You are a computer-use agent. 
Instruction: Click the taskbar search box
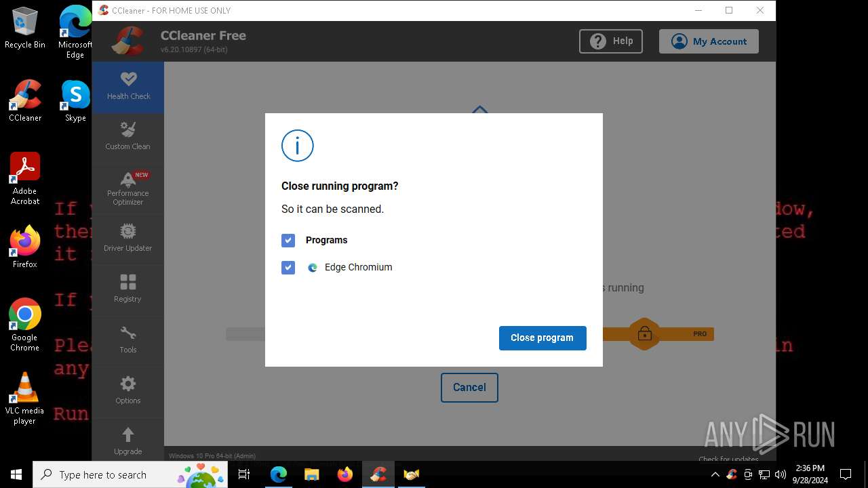(130, 474)
